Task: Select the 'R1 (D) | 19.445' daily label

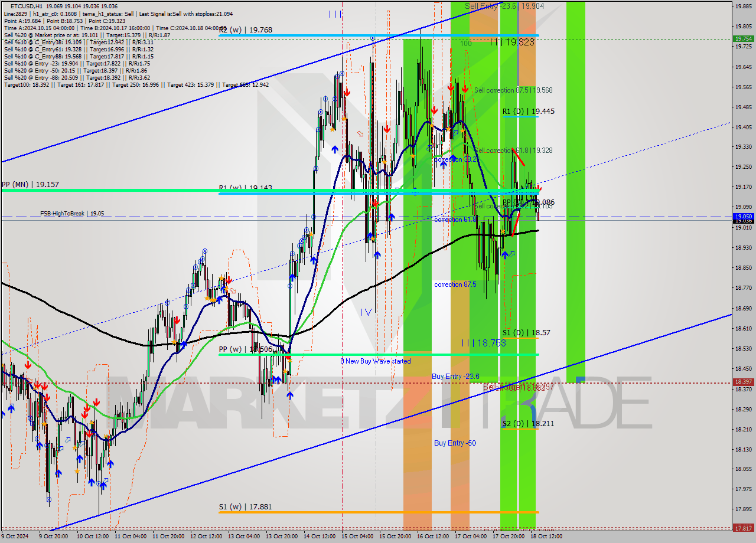Action: (x=528, y=111)
